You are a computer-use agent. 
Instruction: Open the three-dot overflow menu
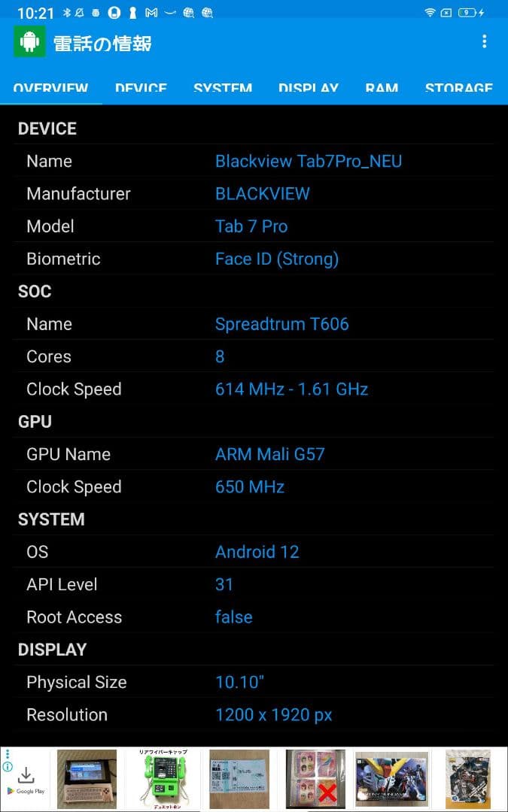(x=485, y=42)
